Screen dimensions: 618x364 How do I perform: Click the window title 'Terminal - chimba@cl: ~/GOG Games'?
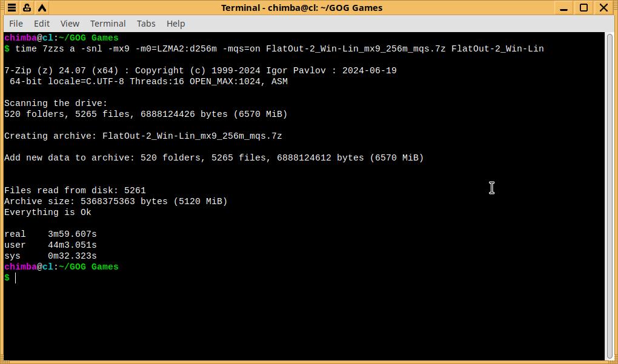tap(302, 8)
